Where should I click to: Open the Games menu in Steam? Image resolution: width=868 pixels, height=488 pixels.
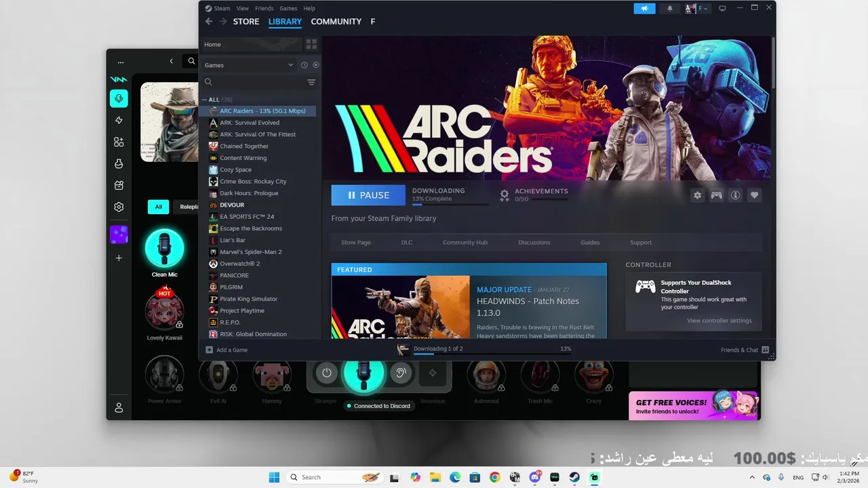tap(288, 8)
